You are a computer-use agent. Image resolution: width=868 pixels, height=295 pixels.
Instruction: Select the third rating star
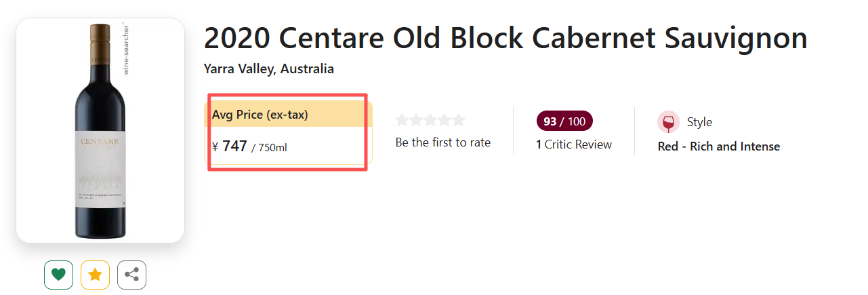point(430,120)
